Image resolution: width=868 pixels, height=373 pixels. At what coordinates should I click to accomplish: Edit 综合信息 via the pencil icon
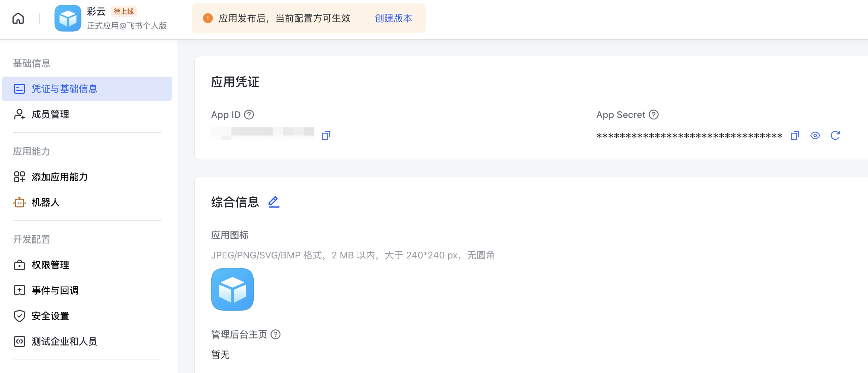[274, 202]
